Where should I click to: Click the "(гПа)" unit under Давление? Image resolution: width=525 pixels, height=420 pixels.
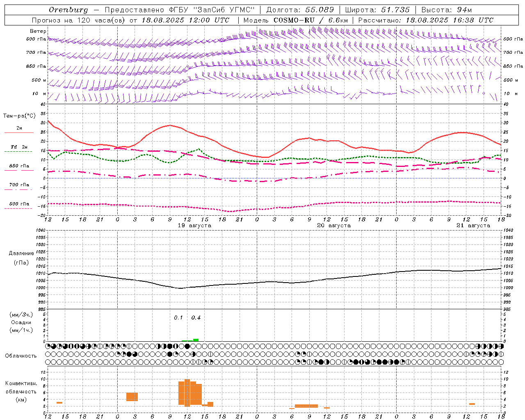(x=21, y=263)
